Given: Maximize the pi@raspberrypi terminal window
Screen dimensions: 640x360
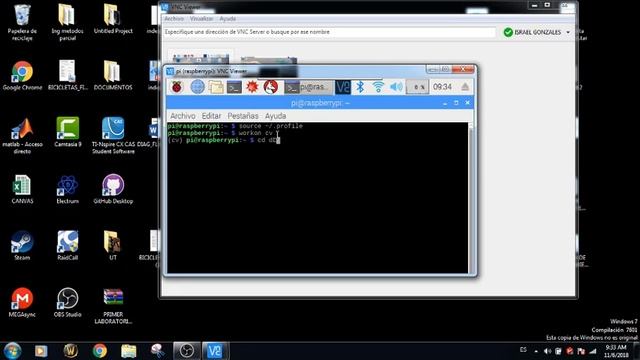Looking at the screenshot, I should (x=456, y=103).
